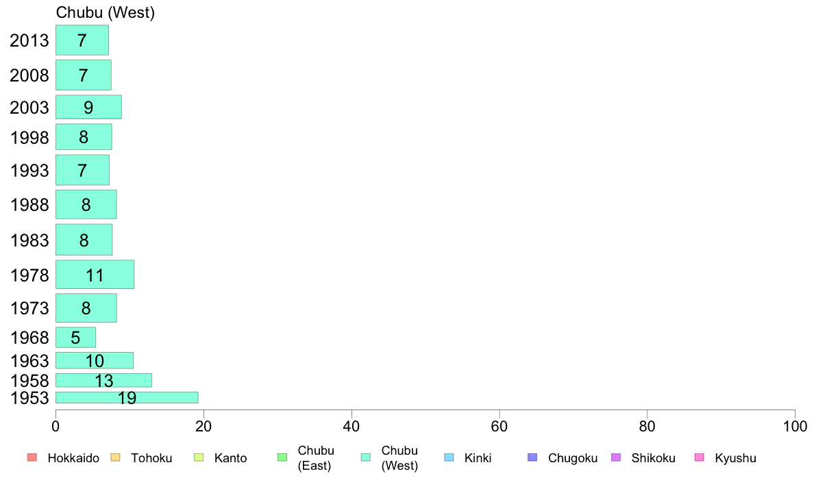Select the 1963 bar showing 10
This screenshot has width=814, height=504.
tap(95, 360)
